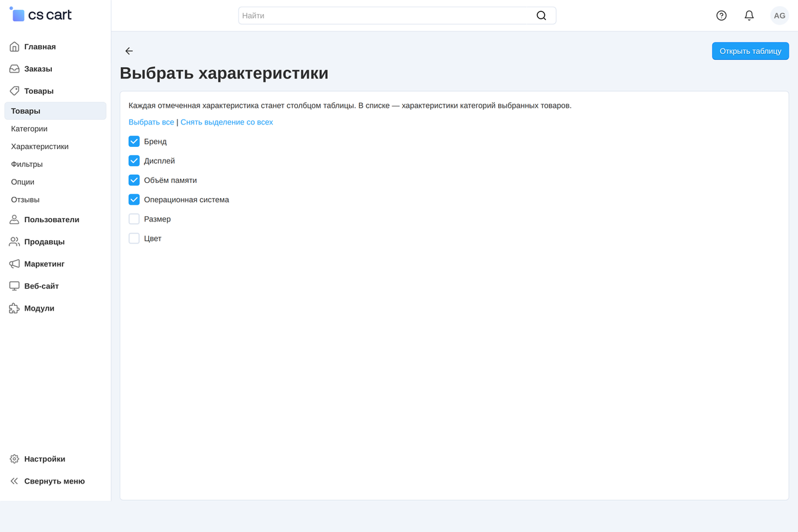The image size is (798, 532).
Task: Click the Модули puzzle icon
Action: click(15, 308)
